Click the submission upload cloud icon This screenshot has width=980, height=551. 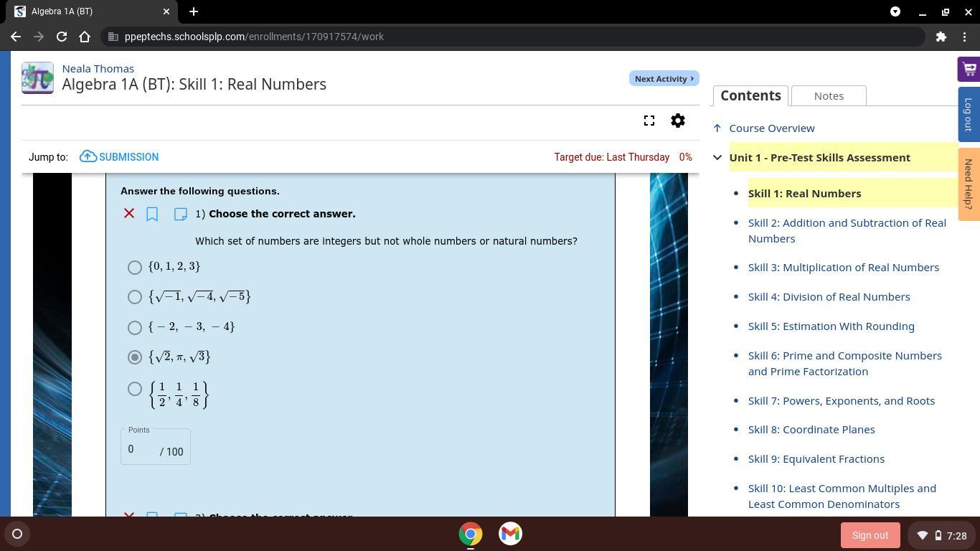tap(88, 156)
